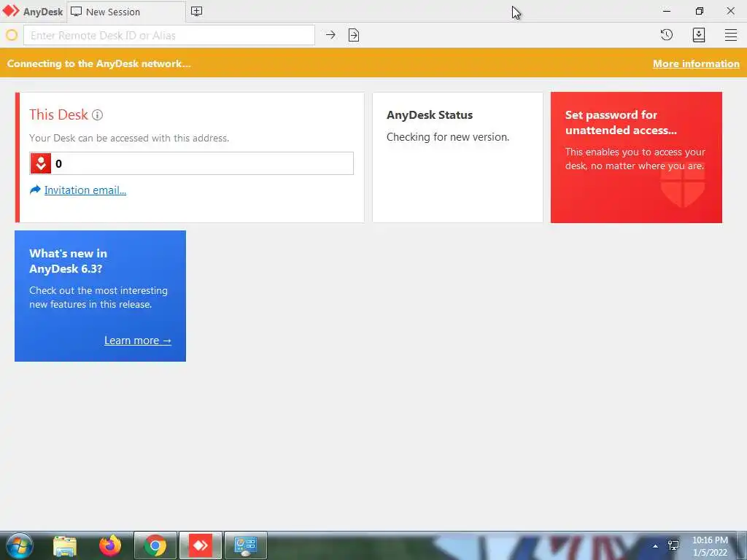
Task: Focus the Remote Desk ID or Alias field
Action: pos(169,35)
